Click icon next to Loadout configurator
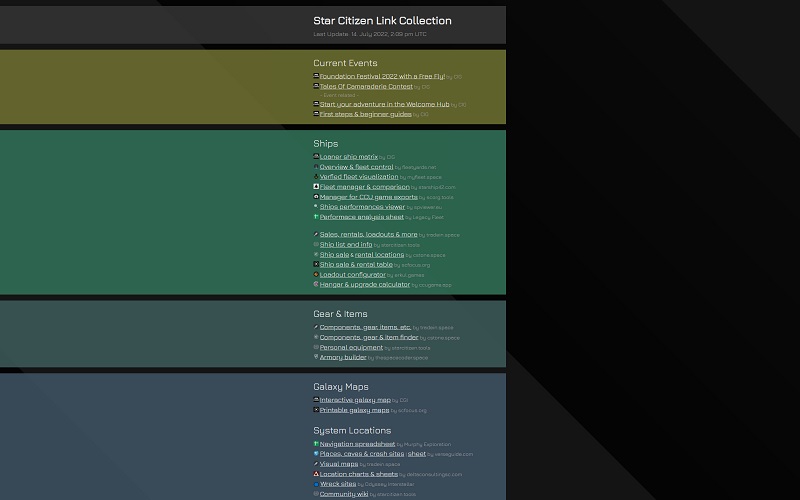 coord(316,275)
